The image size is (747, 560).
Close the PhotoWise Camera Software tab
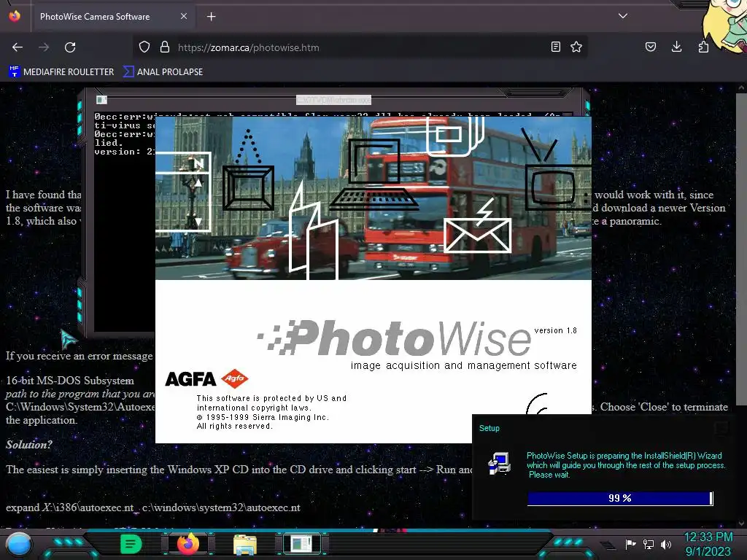[x=183, y=16]
